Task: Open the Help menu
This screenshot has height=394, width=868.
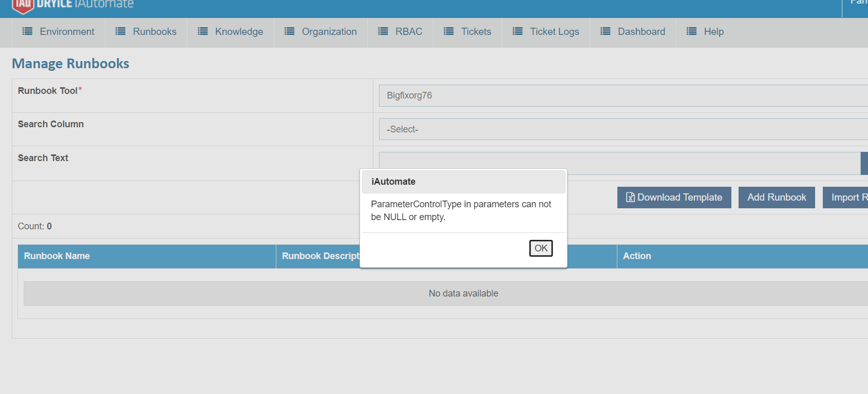Action: 706,32
